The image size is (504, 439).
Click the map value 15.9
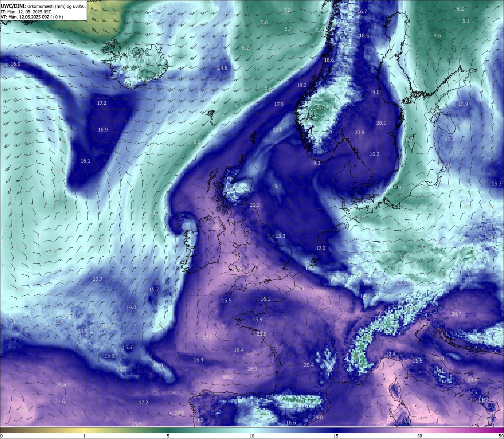point(258,319)
